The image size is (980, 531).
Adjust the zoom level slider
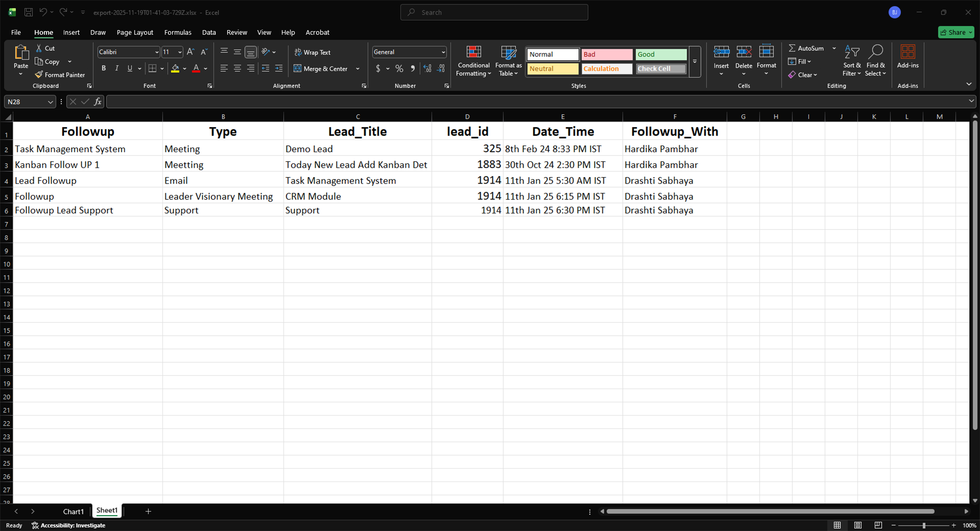tap(923, 525)
